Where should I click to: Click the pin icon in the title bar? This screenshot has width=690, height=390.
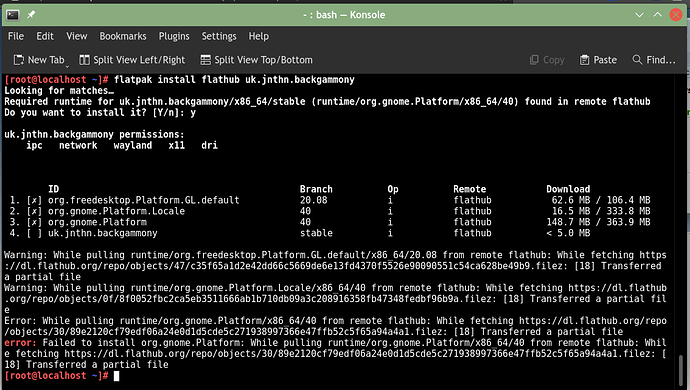(x=31, y=15)
